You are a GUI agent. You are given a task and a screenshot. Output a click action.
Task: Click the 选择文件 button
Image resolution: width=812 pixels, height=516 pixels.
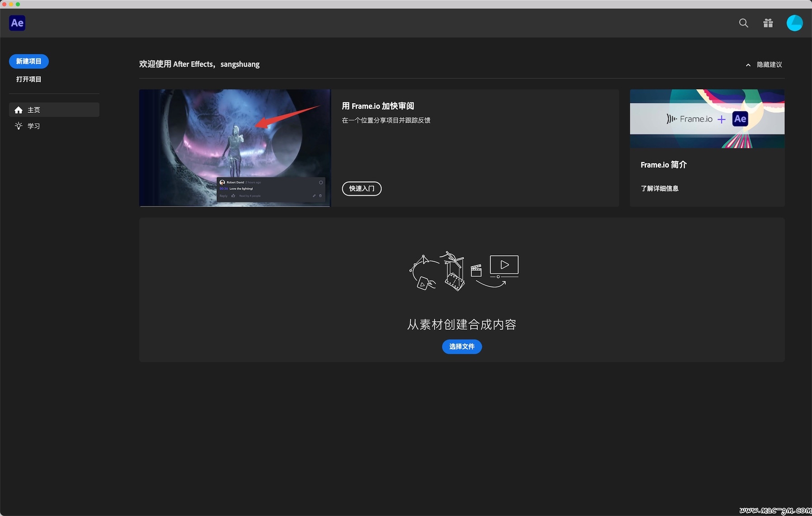tap(462, 347)
